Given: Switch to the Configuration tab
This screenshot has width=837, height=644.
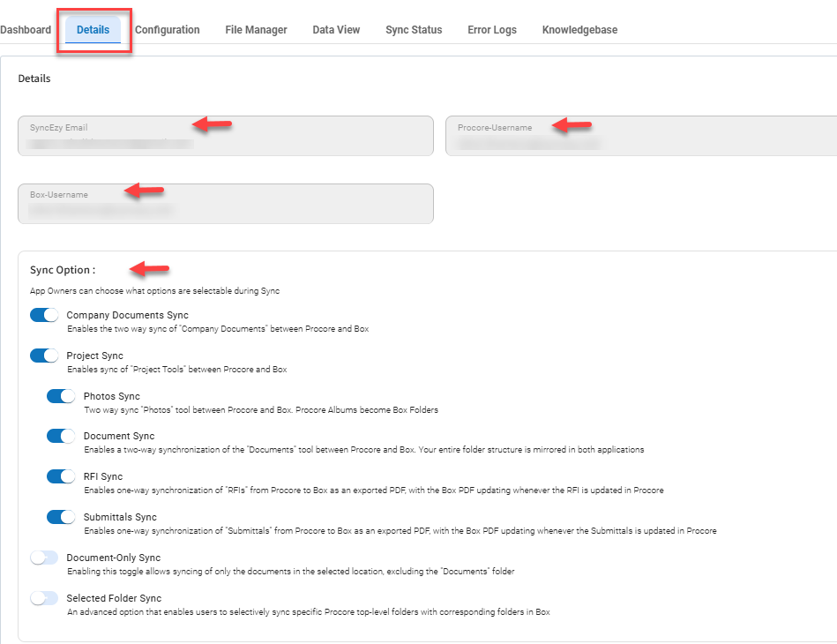Looking at the screenshot, I should 167,30.
